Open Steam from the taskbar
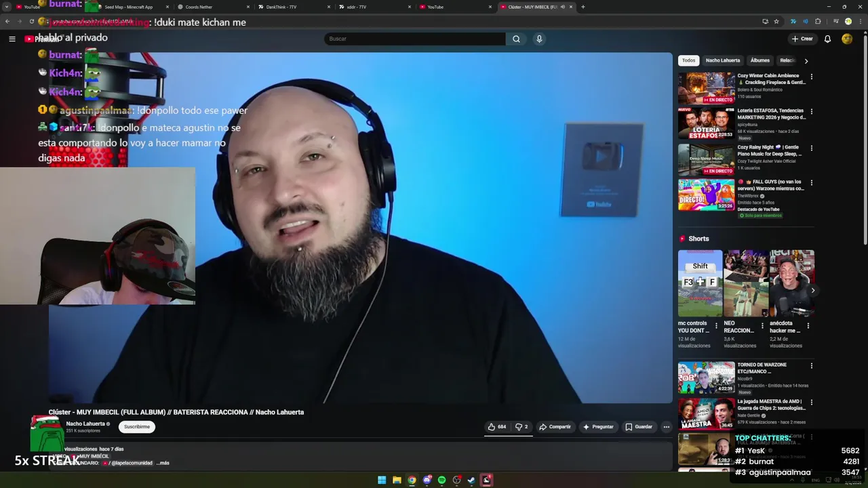Viewport: 868px width, 488px height. pyautogui.click(x=471, y=480)
